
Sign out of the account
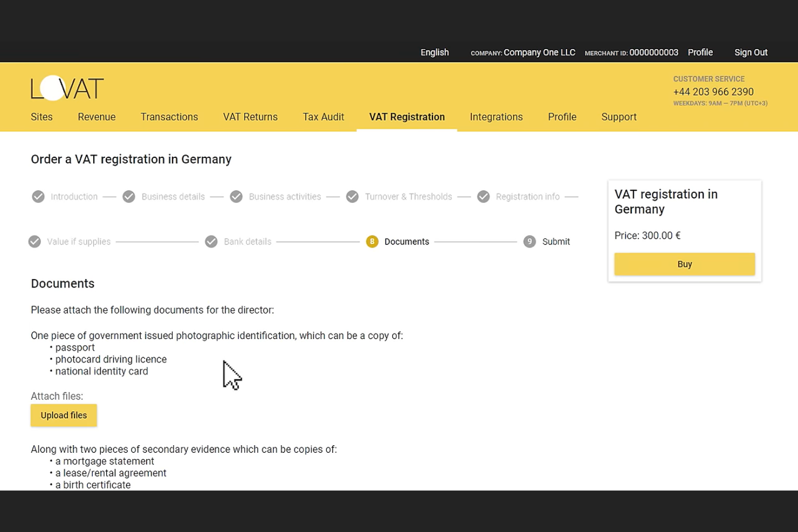pos(751,52)
